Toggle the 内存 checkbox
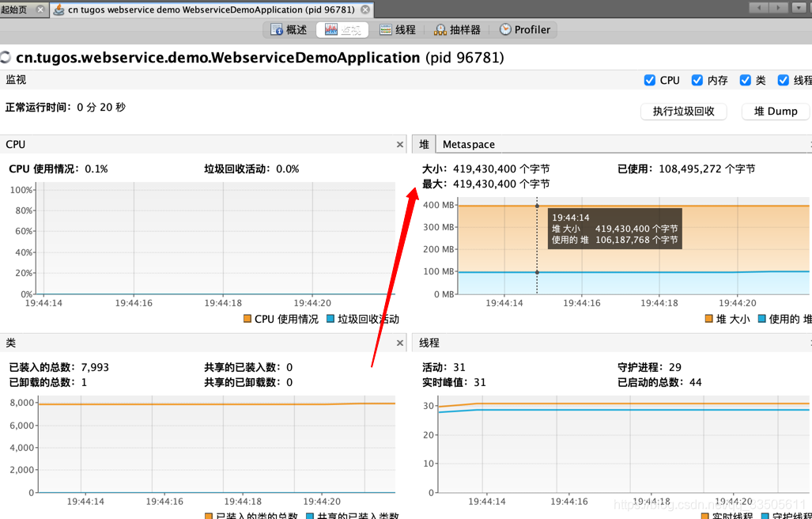The height and width of the screenshot is (519, 812). (x=697, y=80)
